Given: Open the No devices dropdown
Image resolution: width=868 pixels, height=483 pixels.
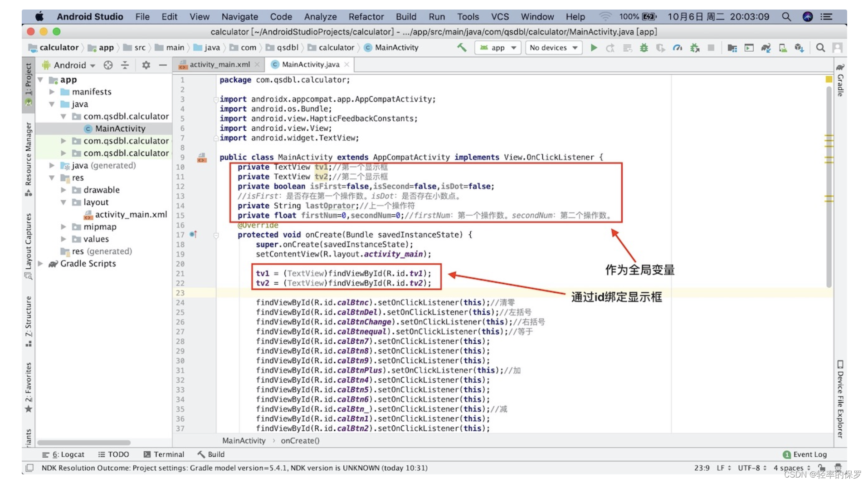Looking at the screenshot, I should coord(553,48).
